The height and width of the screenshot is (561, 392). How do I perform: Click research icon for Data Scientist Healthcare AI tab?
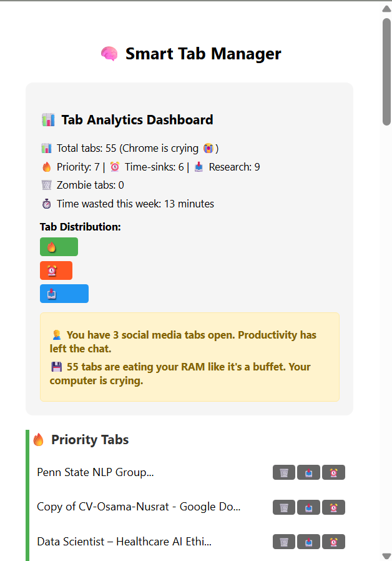[x=309, y=542]
